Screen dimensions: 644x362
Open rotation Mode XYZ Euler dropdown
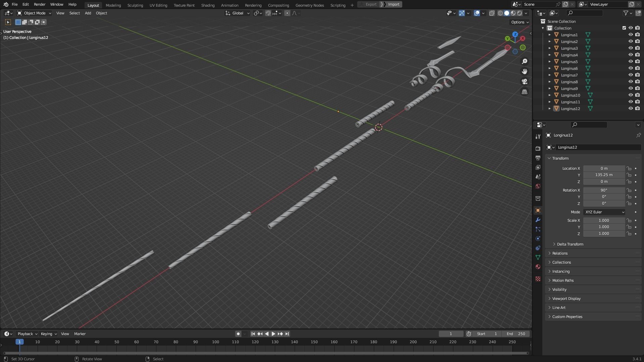(604, 212)
